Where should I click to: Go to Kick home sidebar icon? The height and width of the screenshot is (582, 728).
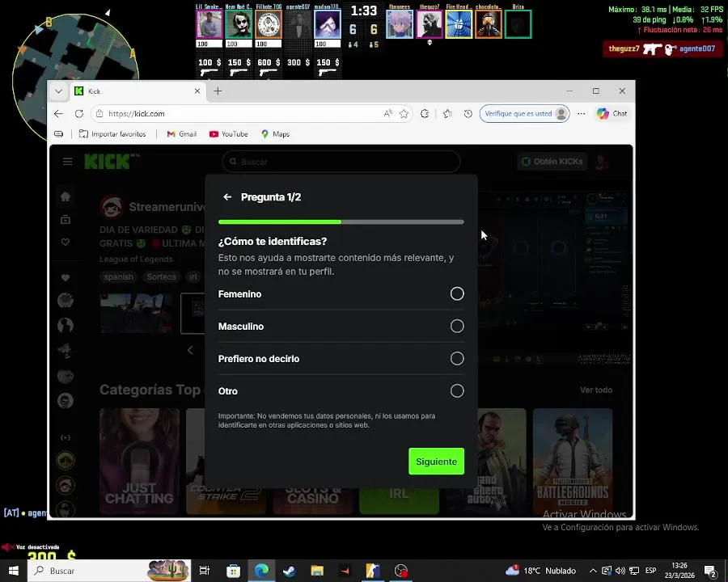click(x=66, y=196)
